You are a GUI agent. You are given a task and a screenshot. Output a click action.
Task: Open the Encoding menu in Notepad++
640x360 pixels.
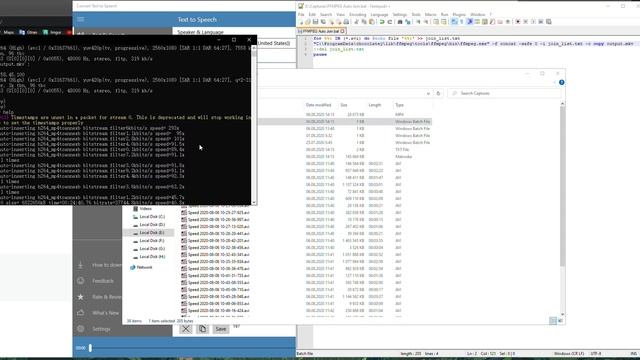pyautogui.click(x=358, y=14)
